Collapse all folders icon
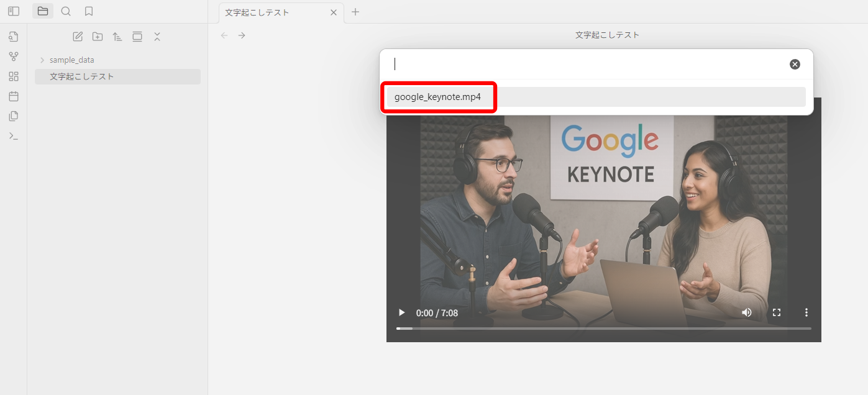 157,37
